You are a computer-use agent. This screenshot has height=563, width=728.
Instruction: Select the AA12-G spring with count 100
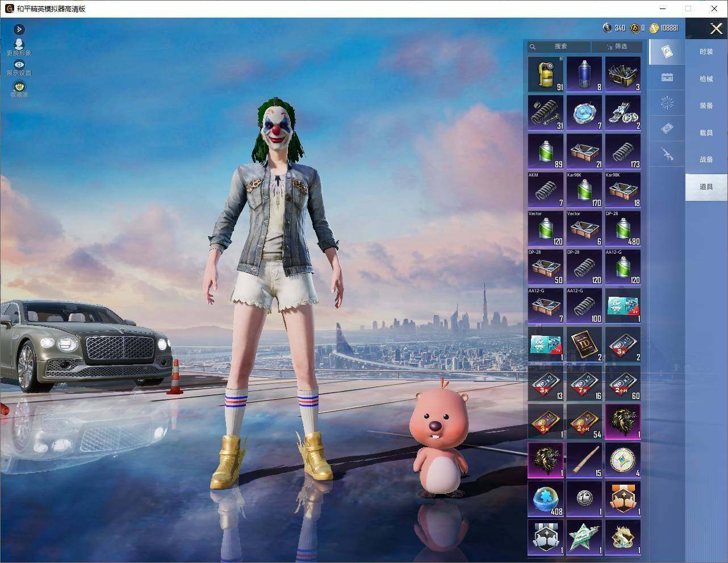click(584, 306)
